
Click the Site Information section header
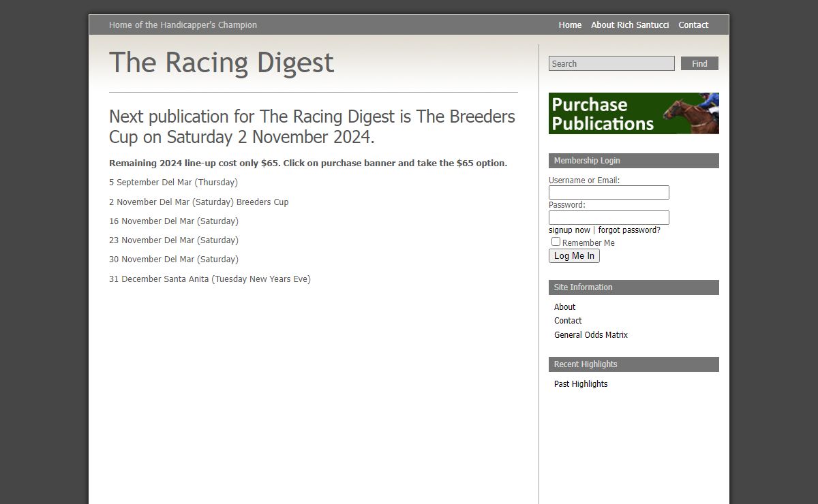[634, 287]
